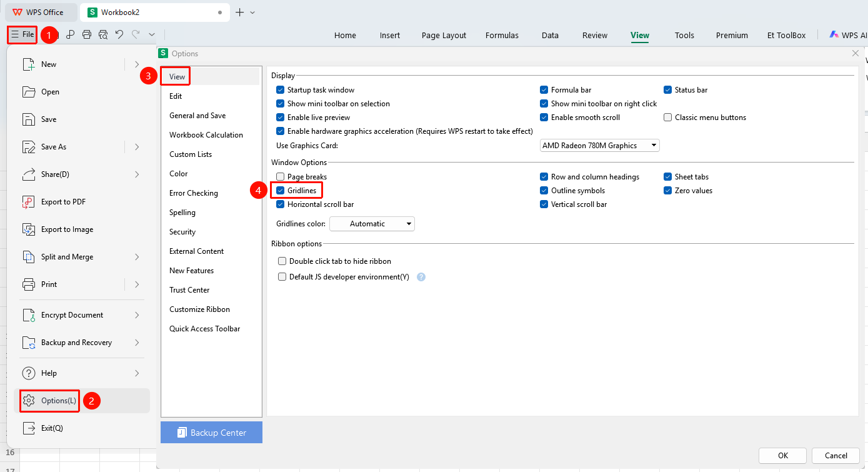Screen dimensions: 868x472
Task: Select Workbook Calculation in Options sidebar
Action: point(206,135)
